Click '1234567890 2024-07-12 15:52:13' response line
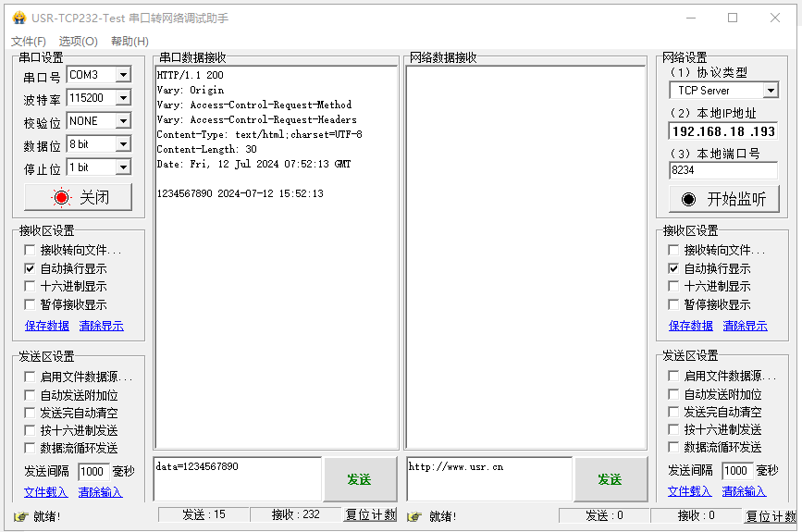802x532 pixels. click(x=241, y=194)
